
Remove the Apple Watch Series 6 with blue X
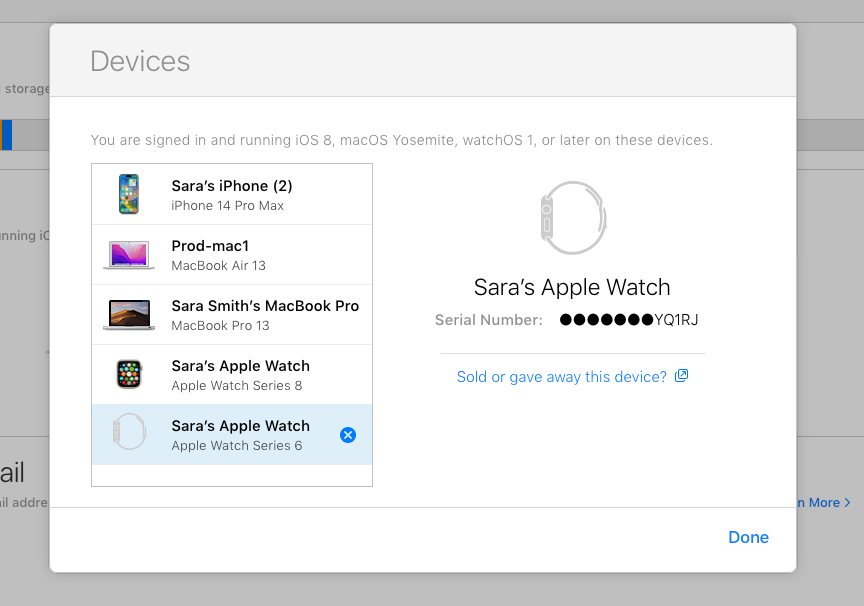(x=348, y=435)
